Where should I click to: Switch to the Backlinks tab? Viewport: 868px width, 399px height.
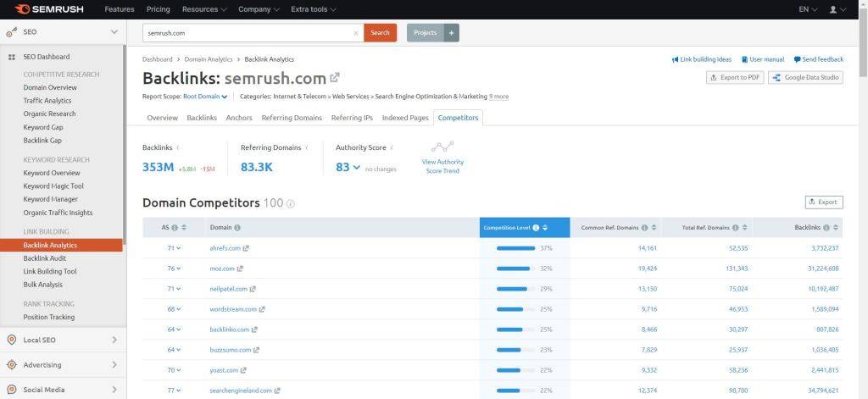coord(202,118)
